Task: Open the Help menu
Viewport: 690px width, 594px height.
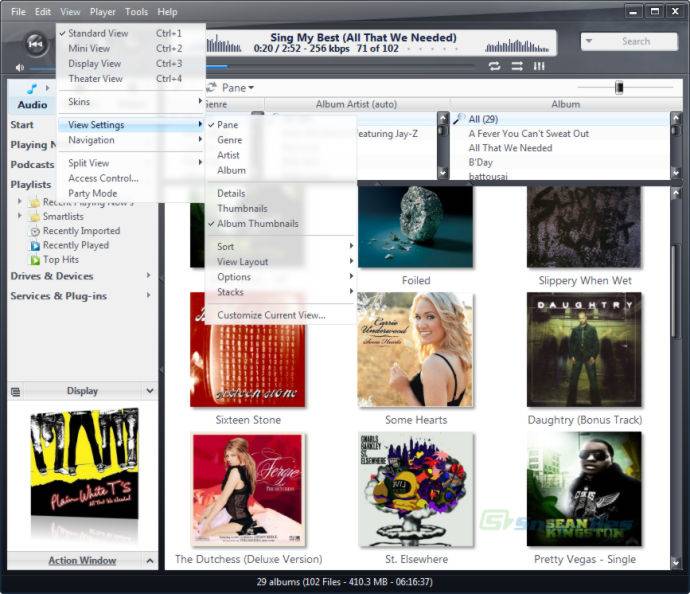Action: click(167, 12)
